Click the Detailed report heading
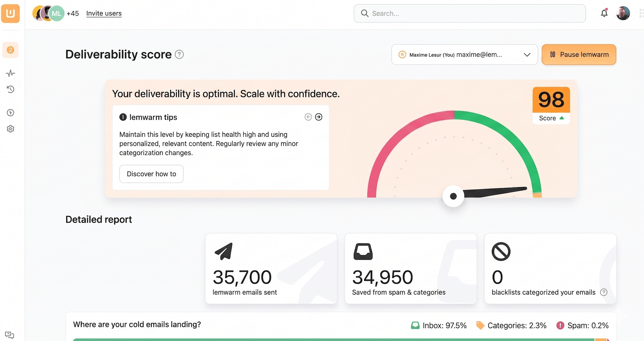 coord(99,219)
